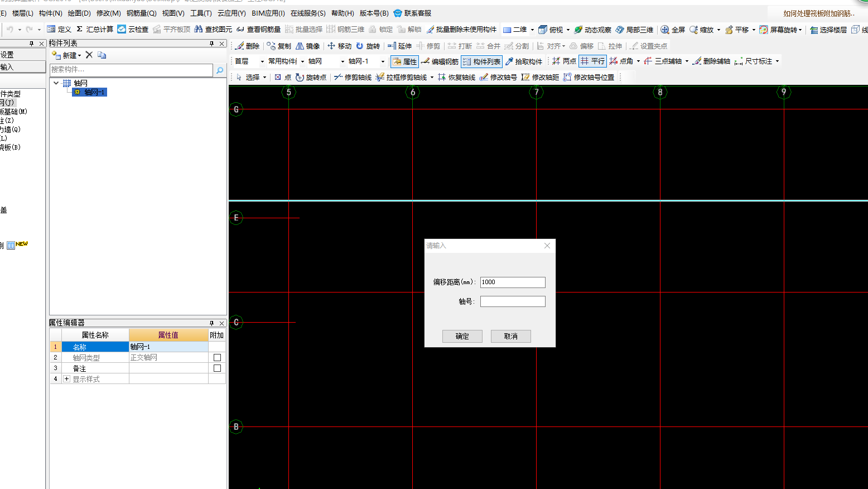Click the 点 draw tool
868x489 pixels.
283,77
